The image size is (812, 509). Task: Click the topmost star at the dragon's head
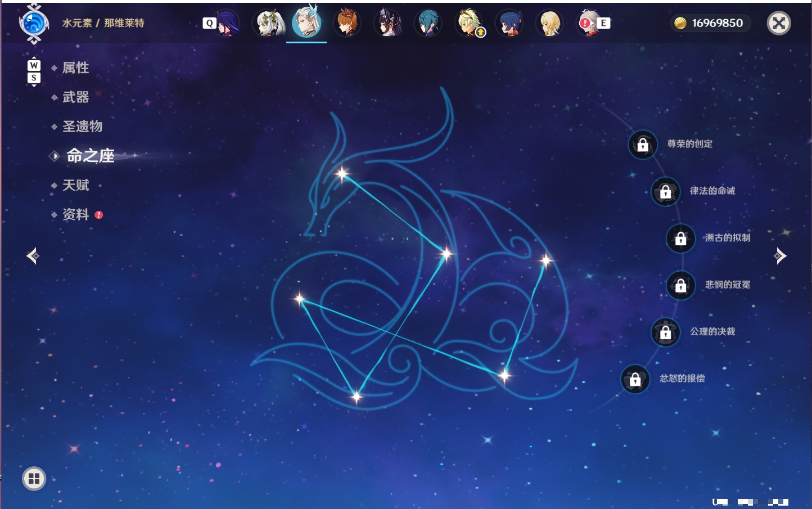[x=342, y=174]
